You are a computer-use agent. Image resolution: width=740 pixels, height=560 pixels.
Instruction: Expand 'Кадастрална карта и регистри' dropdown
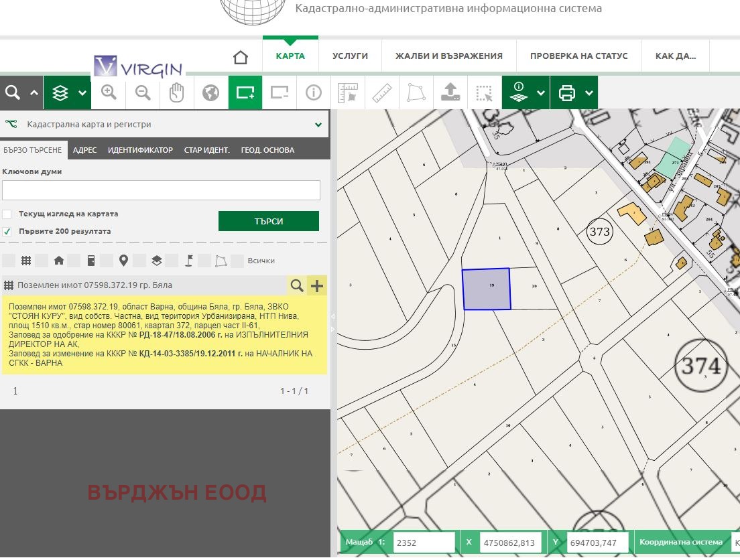pyautogui.click(x=318, y=125)
